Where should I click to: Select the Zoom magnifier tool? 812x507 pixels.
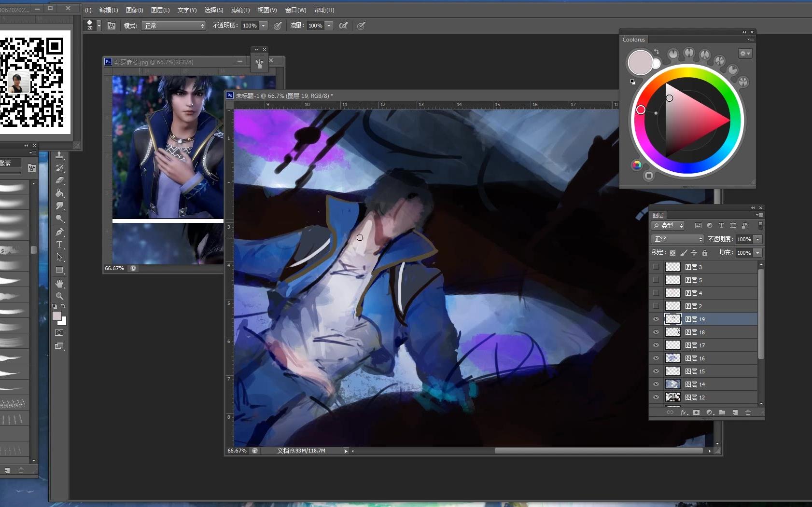click(x=59, y=296)
